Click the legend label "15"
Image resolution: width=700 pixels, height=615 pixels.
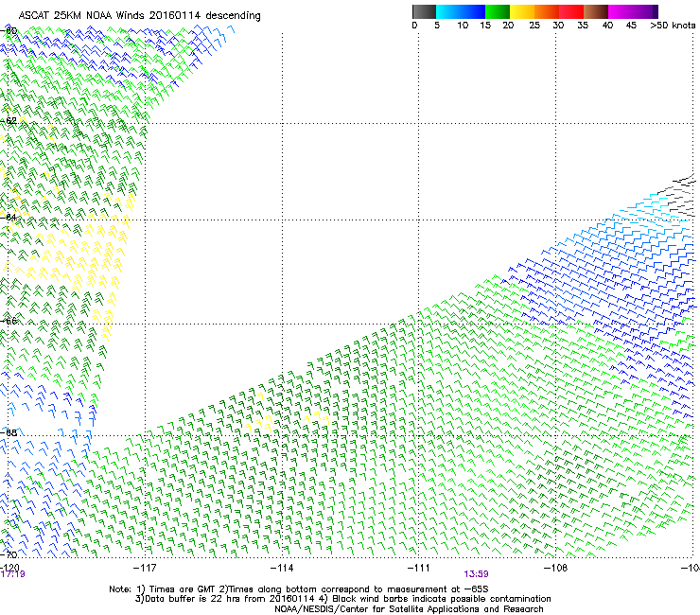click(485, 26)
